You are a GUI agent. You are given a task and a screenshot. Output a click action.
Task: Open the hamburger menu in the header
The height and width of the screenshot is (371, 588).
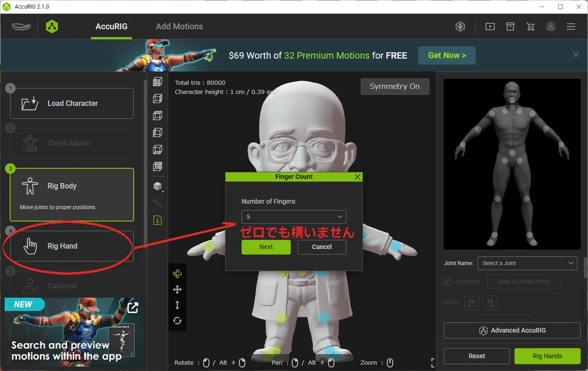[x=571, y=27]
